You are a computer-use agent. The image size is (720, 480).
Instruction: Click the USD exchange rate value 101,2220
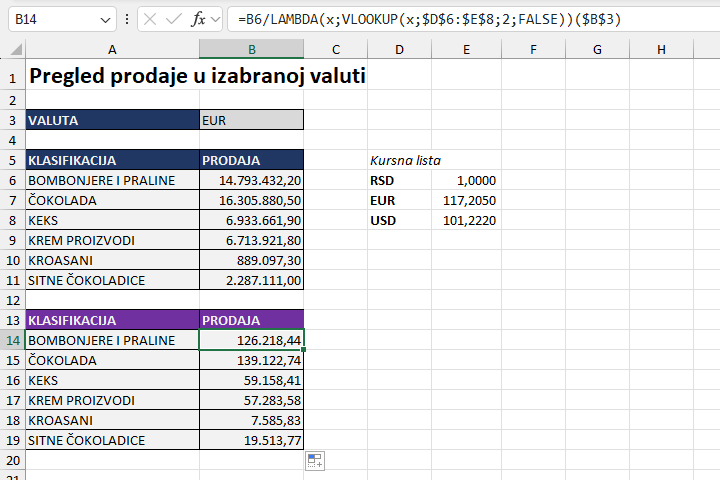[x=468, y=220]
